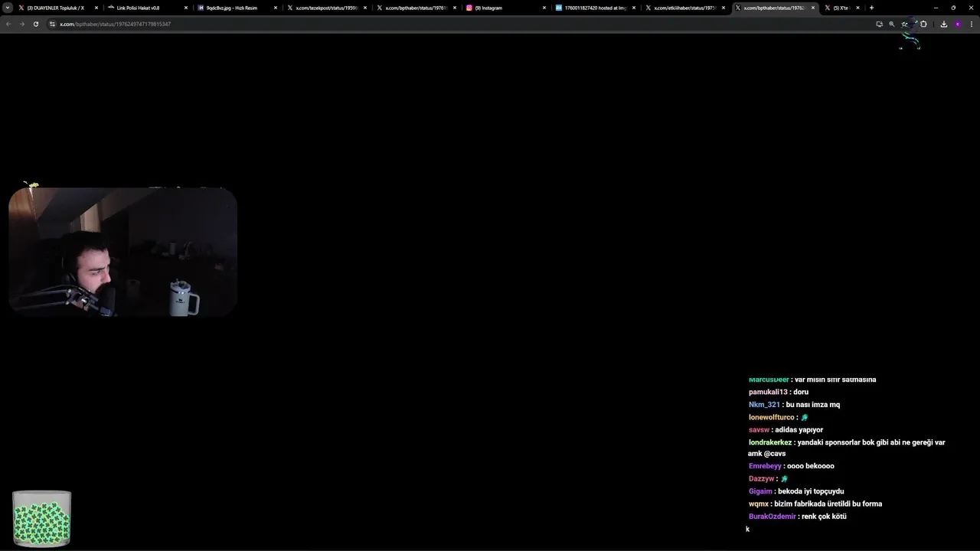Close the Instagram tab
Screen dimensions: 980x551
tap(544, 8)
